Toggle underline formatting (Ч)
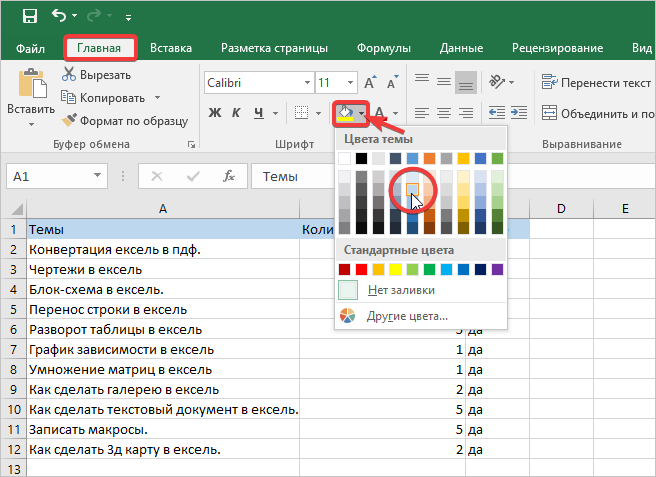 coord(258,112)
